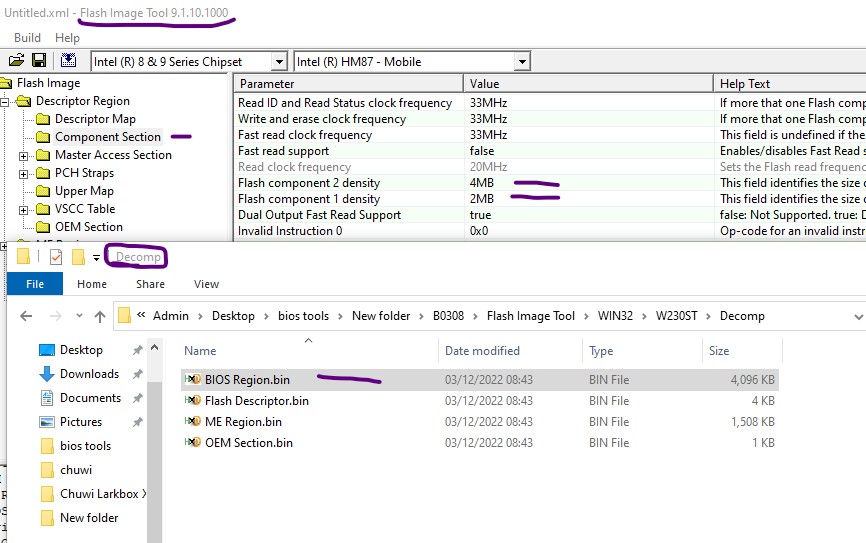Click 'Flash Image Tool' breadcrumb segment
866x543 pixels.
pos(530,316)
